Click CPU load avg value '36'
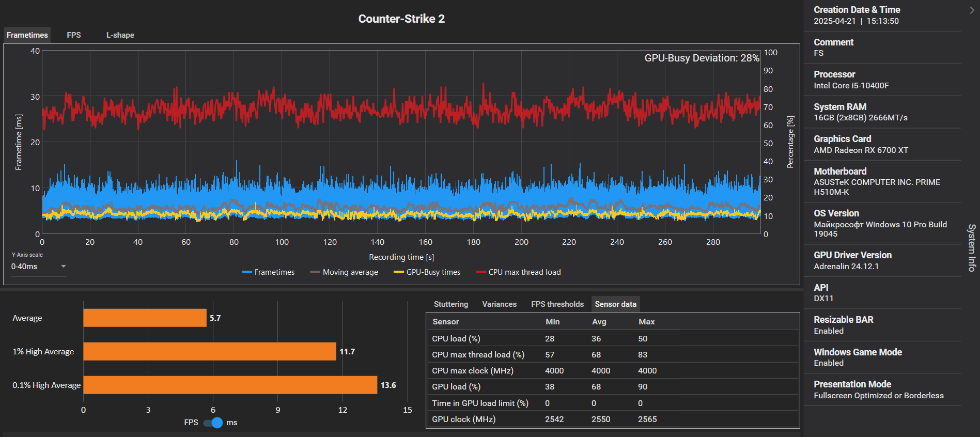This screenshot has height=437, width=980. pos(596,339)
